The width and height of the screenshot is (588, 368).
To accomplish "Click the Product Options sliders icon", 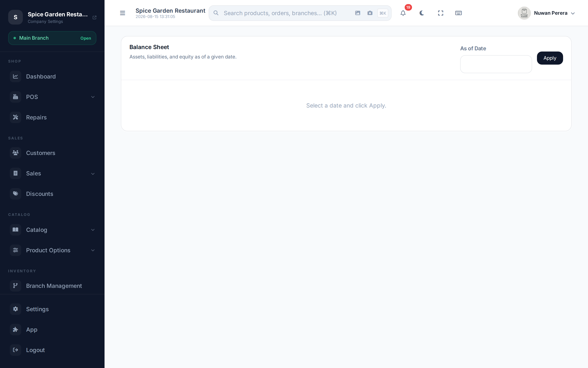I will pos(16,250).
